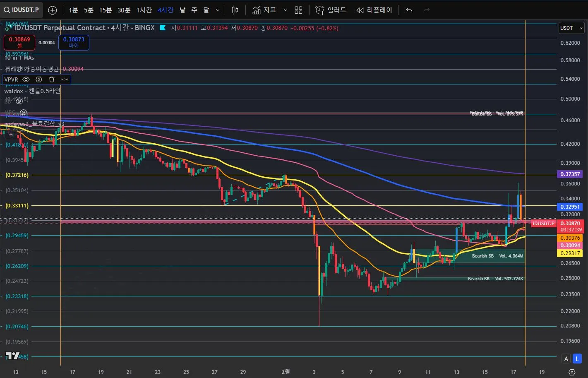This screenshot has width=588, height=378.
Task: Click the blue 0.32951 price label
Action: pyautogui.click(x=570, y=207)
